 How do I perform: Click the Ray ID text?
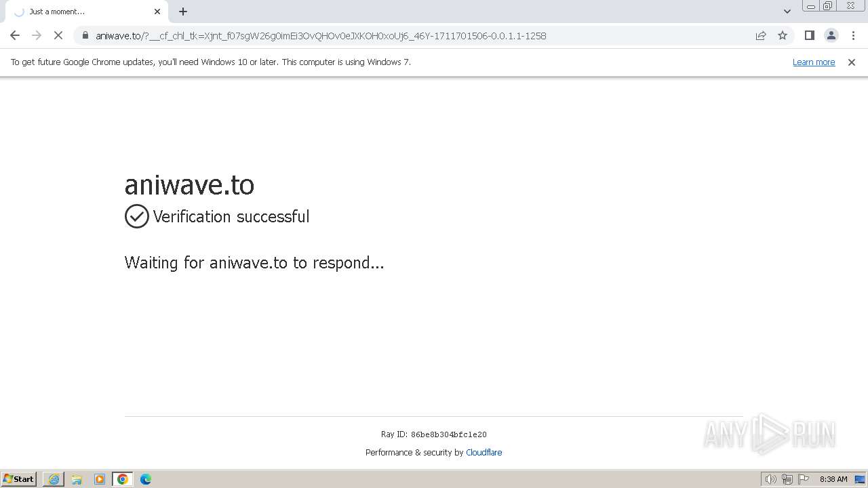[x=434, y=434]
